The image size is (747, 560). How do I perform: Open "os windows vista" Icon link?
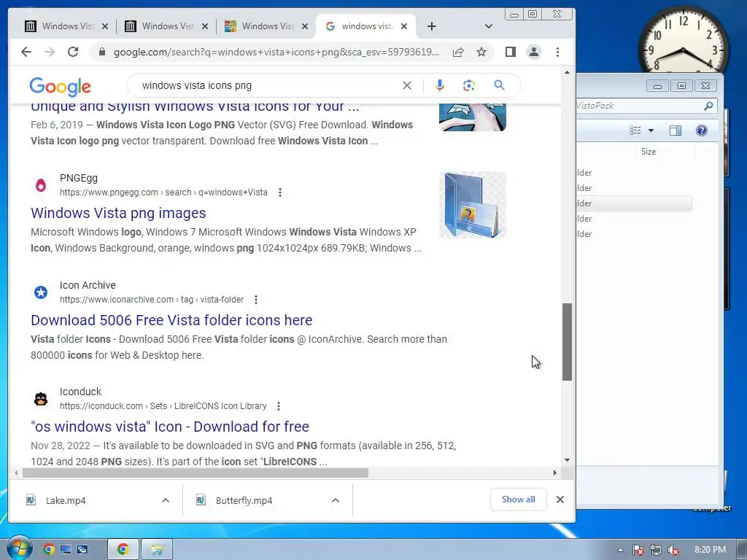point(169,426)
